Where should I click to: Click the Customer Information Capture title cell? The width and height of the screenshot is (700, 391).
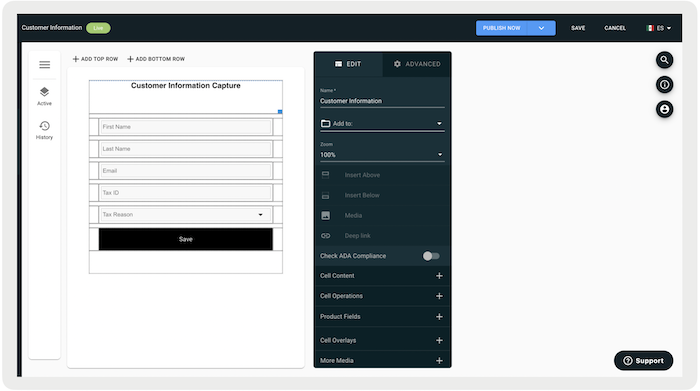185,96
